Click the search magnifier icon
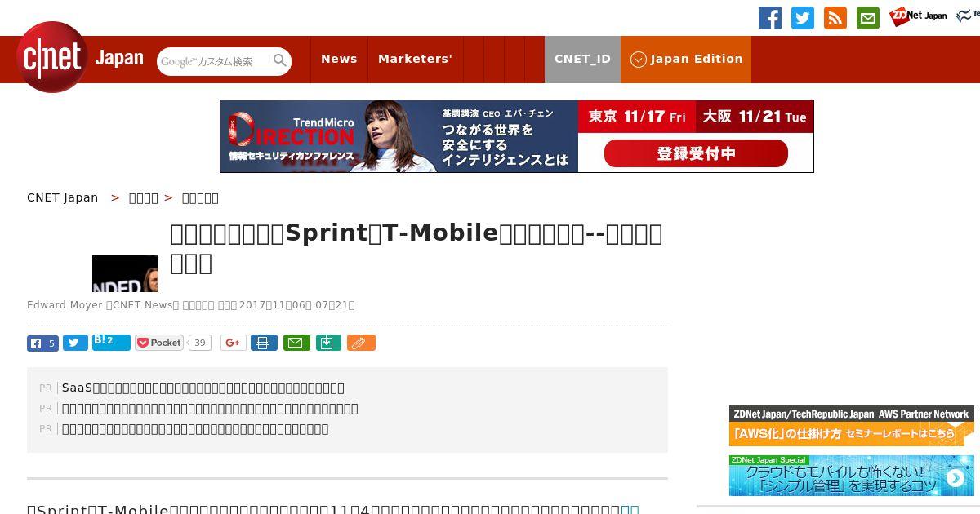980x514 pixels. coord(280,61)
